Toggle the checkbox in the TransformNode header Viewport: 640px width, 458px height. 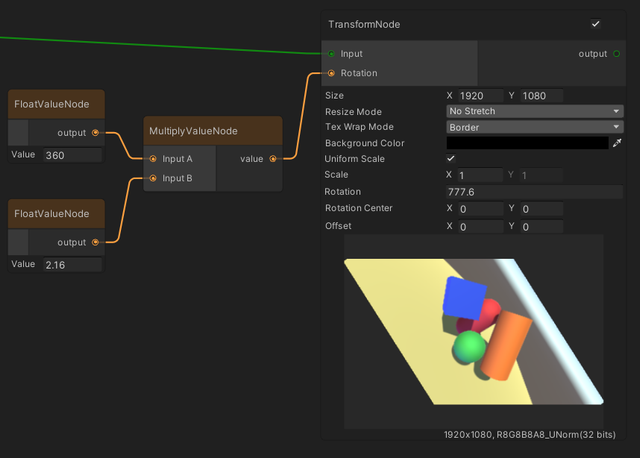tap(596, 23)
